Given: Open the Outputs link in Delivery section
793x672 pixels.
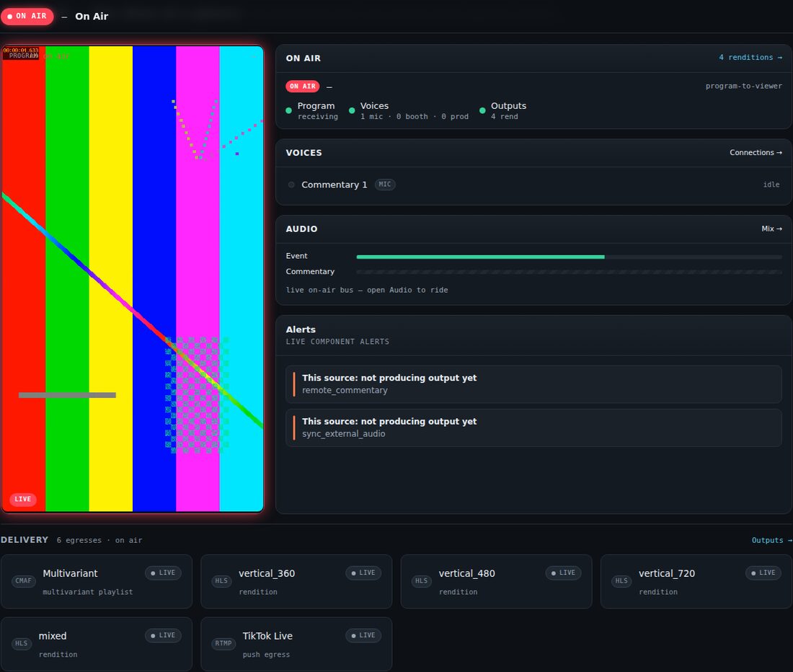Looking at the screenshot, I should [772, 540].
